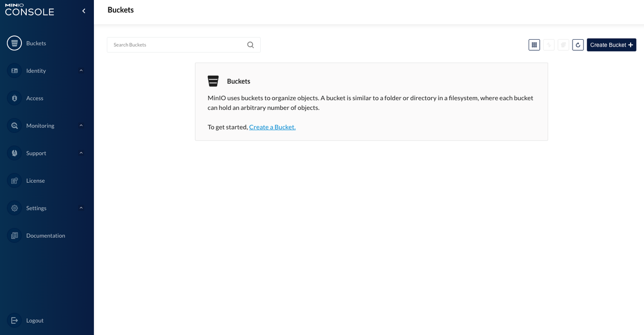Open the Access section icon

coord(14,98)
